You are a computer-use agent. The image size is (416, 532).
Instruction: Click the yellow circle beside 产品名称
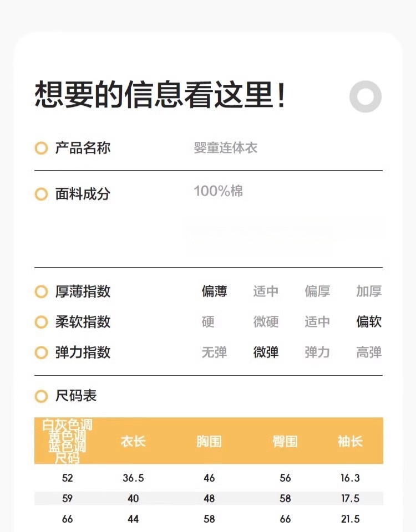[41, 149]
